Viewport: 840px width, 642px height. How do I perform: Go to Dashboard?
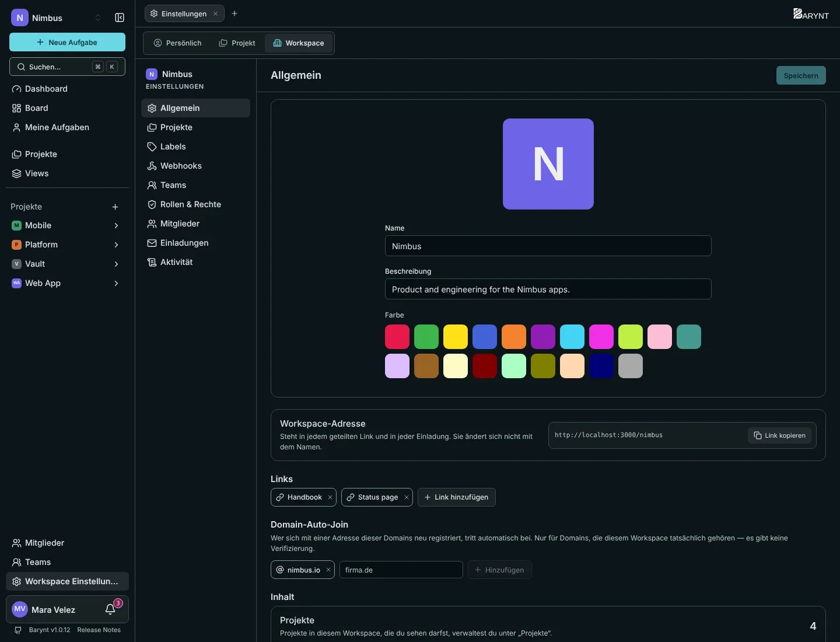[67, 89]
